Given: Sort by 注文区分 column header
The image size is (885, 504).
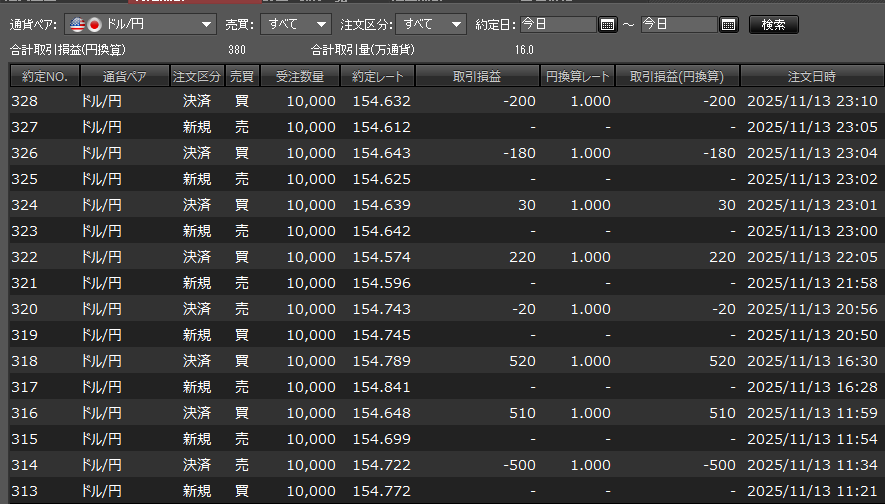Looking at the screenshot, I should 196,76.
